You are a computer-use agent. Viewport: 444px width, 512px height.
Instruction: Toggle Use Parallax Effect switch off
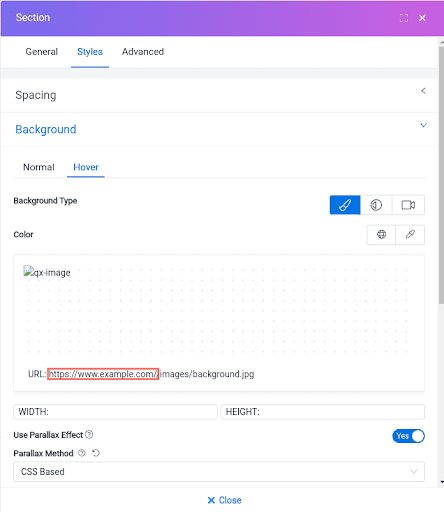pos(408,436)
